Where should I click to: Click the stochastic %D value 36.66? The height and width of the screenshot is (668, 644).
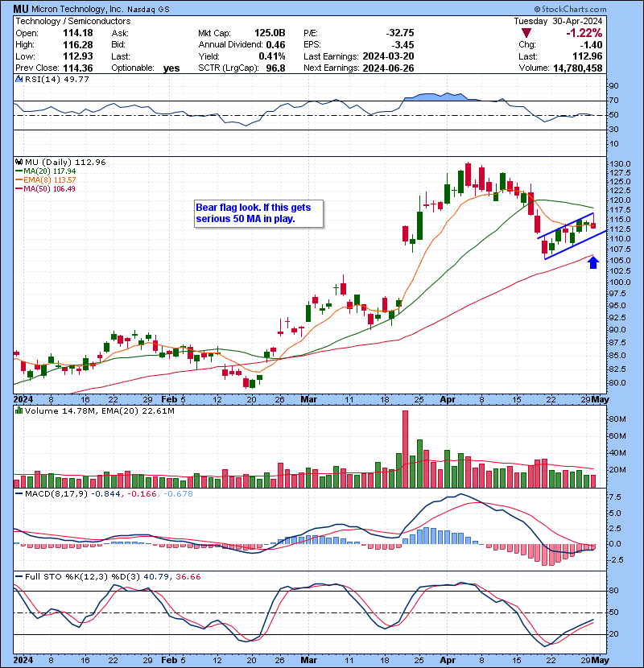pyautogui.click(x=188, y=577)
